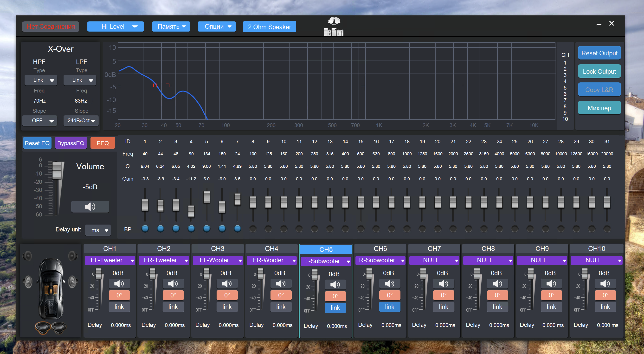Image resolution: width=644 pixels, height=354 pixels.
Task: Mute CH3 FL-Woofer speaker icon
Action: click(x=227, y=283)
